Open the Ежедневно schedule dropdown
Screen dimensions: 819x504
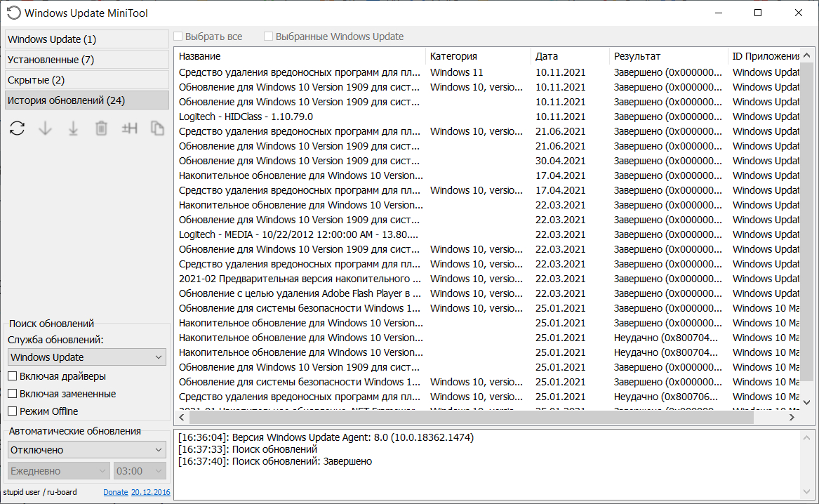click(58, 471)
